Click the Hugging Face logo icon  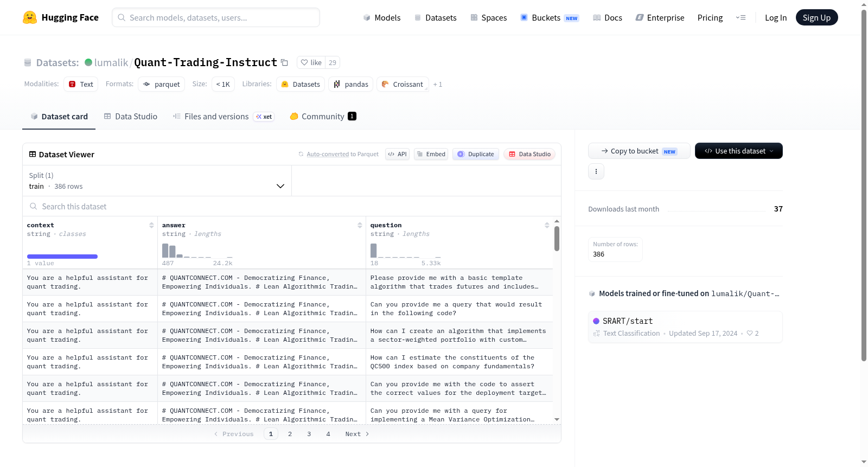coord(30,17)
